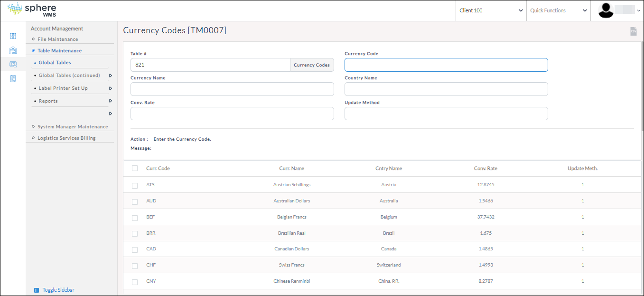Select Logistics Services Billing menu item

[x=66, y=138]
